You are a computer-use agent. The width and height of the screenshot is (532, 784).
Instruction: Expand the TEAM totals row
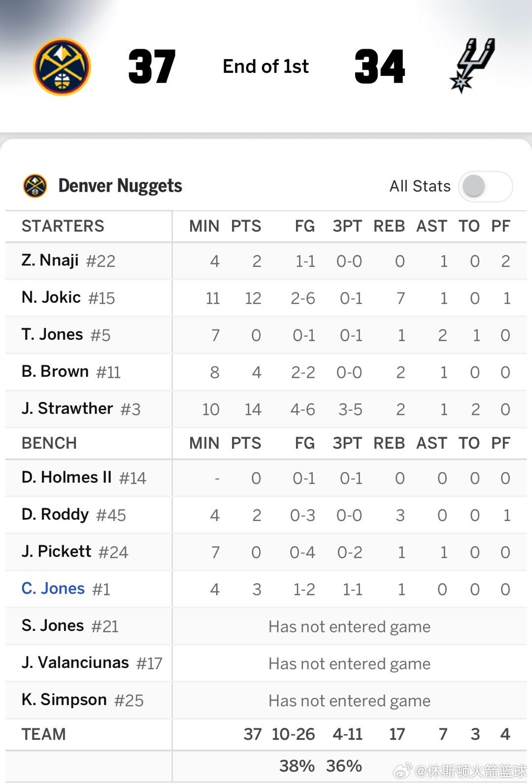pyautogui.click(x=44, y=734)
